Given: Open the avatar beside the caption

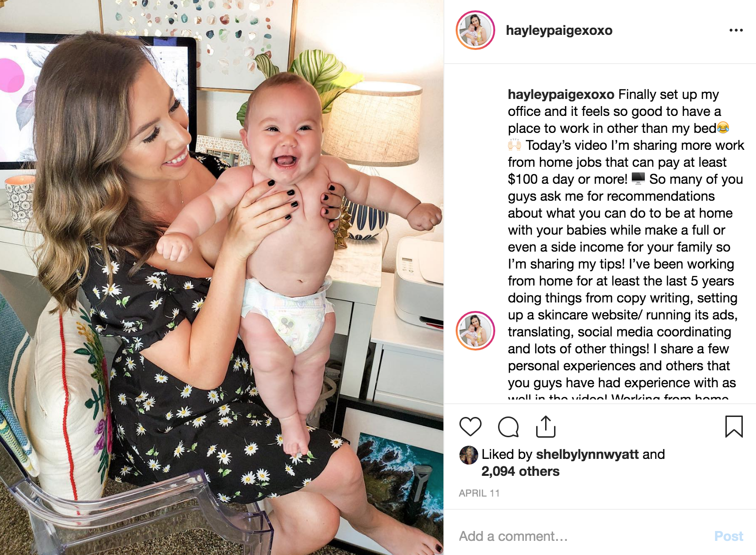Looking at the screenshot, I should [x=475, y=331].
